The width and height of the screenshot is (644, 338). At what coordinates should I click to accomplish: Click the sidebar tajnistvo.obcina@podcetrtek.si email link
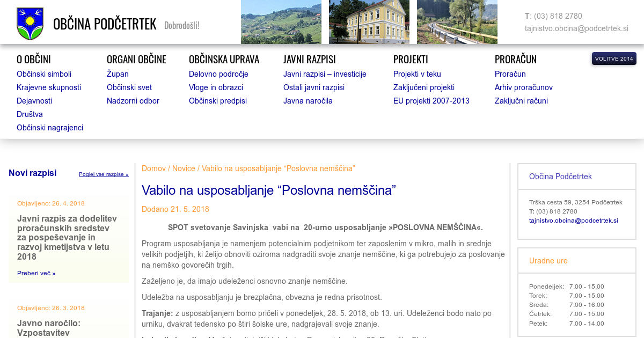(573, 221)
